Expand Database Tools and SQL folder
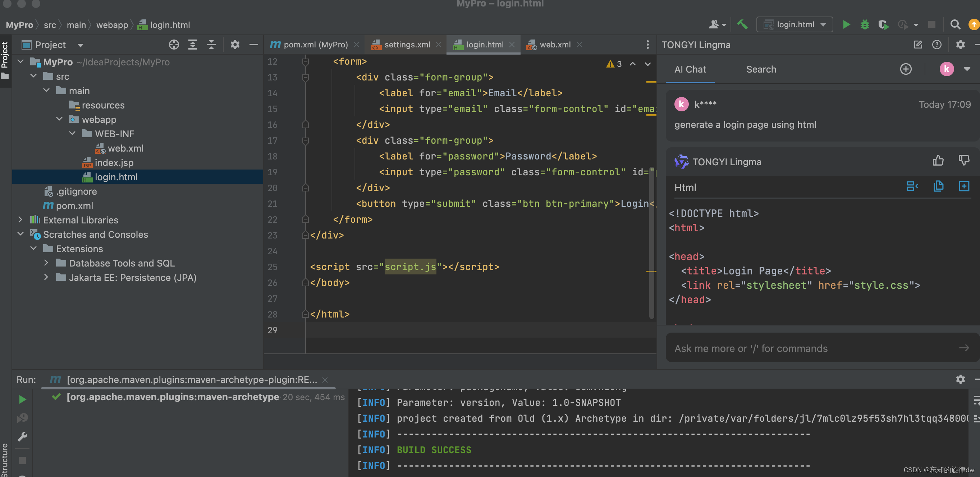980x477 pixels. [x=46, y=263]
